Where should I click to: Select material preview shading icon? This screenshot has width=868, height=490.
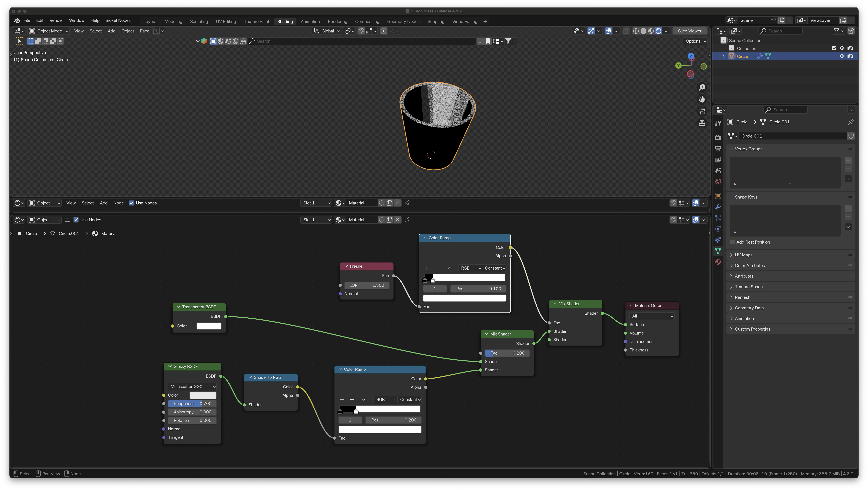coord(651,31)
